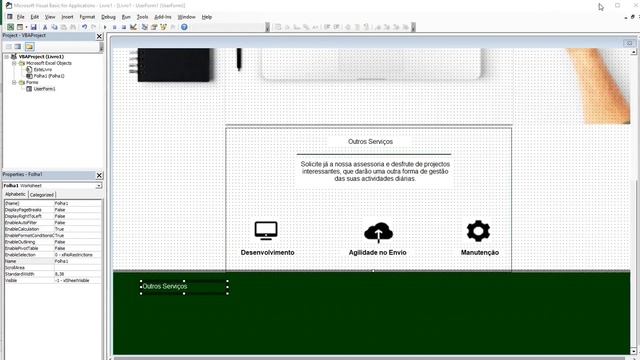Select the EnableSelection property row
Image resolution: width=640 pixels, height=360 pixels.
click(x=53, y=255)
